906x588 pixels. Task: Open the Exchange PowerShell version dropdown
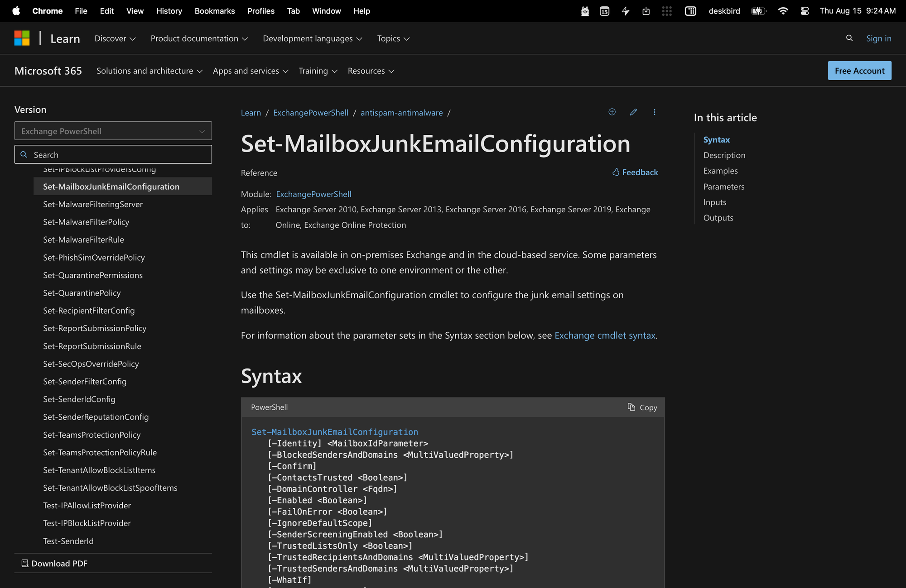[x=113, y=131]
